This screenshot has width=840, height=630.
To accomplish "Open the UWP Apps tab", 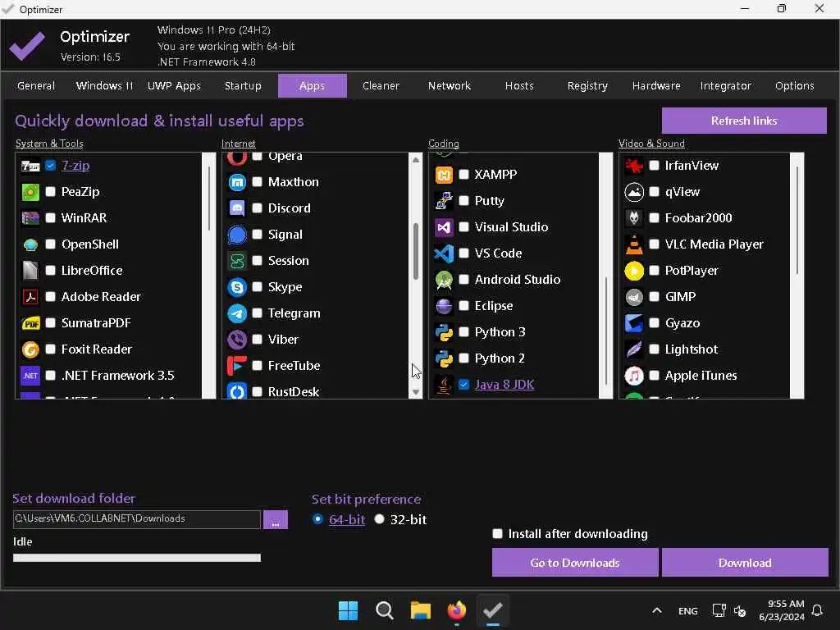I will tap(174, 85).
